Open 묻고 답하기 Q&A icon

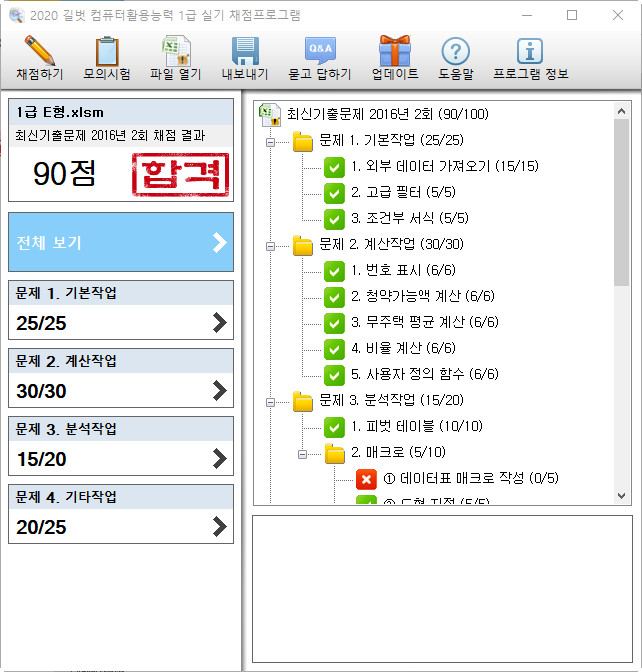320,51
